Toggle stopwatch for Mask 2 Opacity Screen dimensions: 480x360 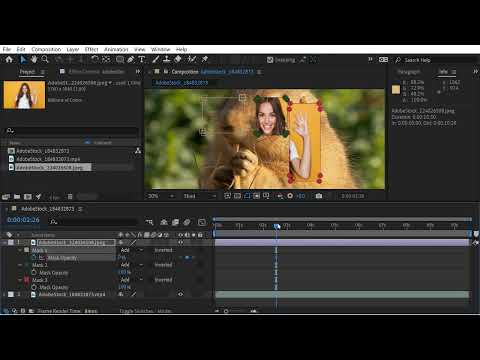click(x=34, y=272)
